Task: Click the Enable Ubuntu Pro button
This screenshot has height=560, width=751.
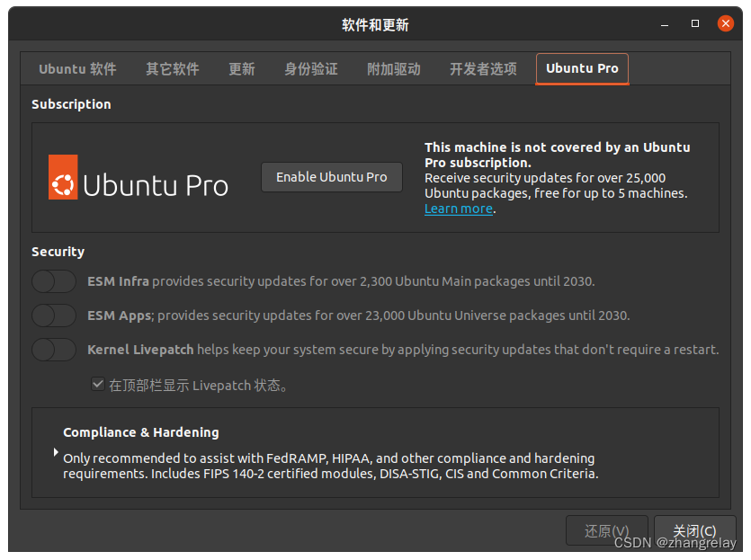Action: point(332,177)
